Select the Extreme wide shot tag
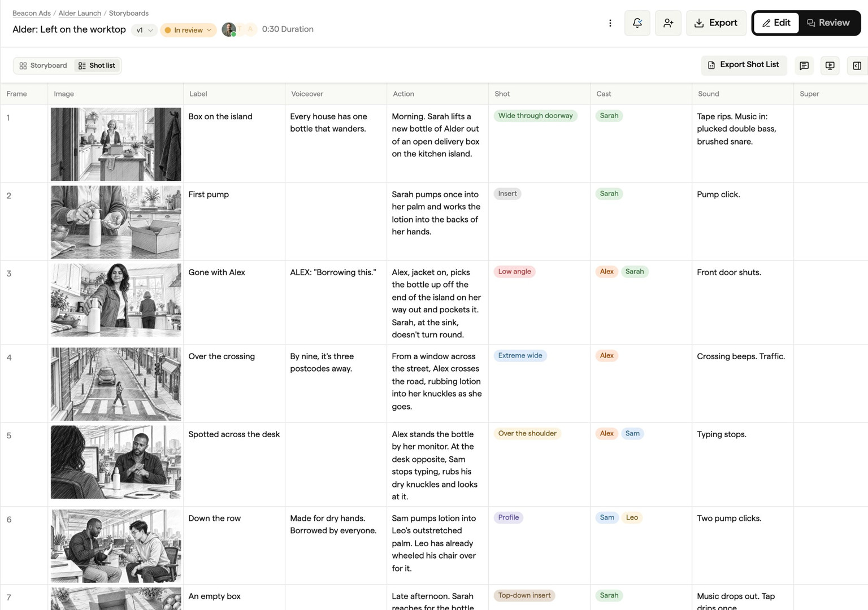 coord(520,356)
